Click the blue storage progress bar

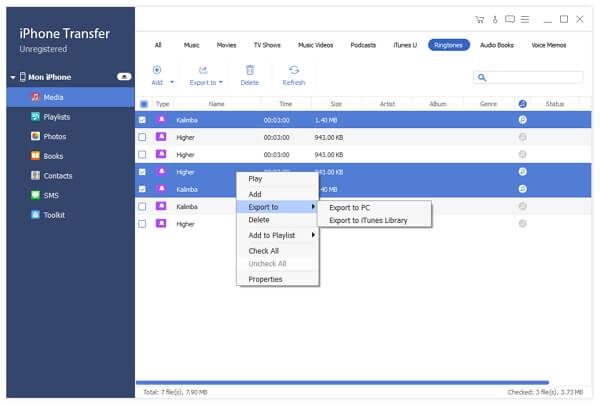pos(342,382)
